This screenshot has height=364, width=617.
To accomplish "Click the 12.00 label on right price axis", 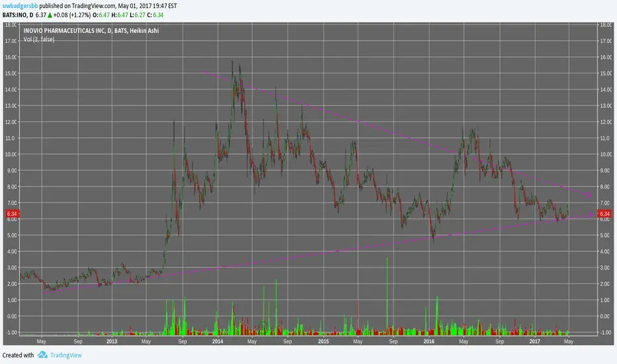I will point(606,122).
